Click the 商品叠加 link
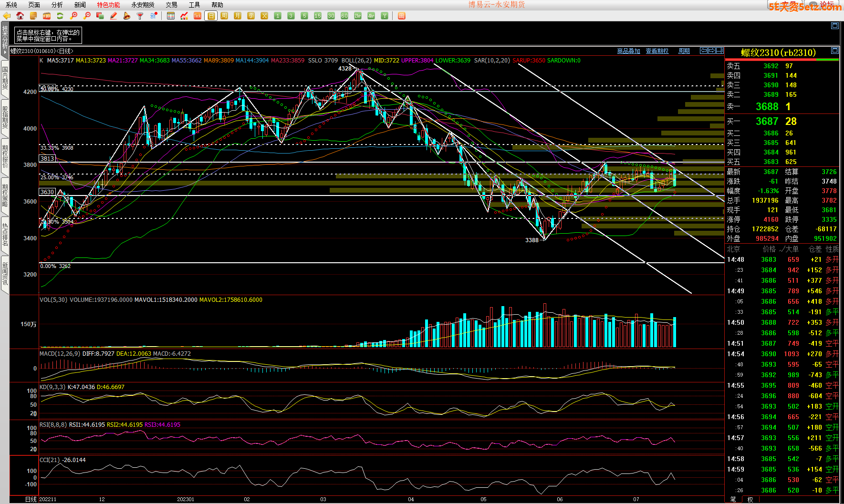The height and width of the screenshot is (504, 844). pos(628,51)
